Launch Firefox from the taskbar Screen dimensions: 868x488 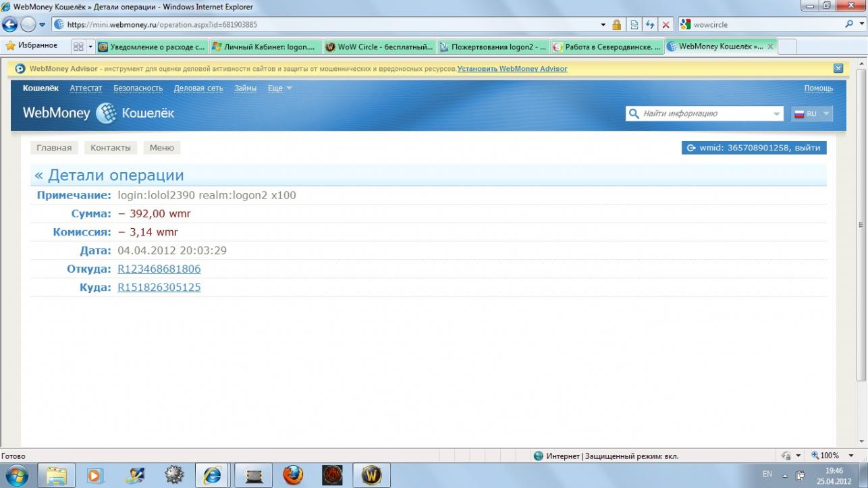pos(293,475)
